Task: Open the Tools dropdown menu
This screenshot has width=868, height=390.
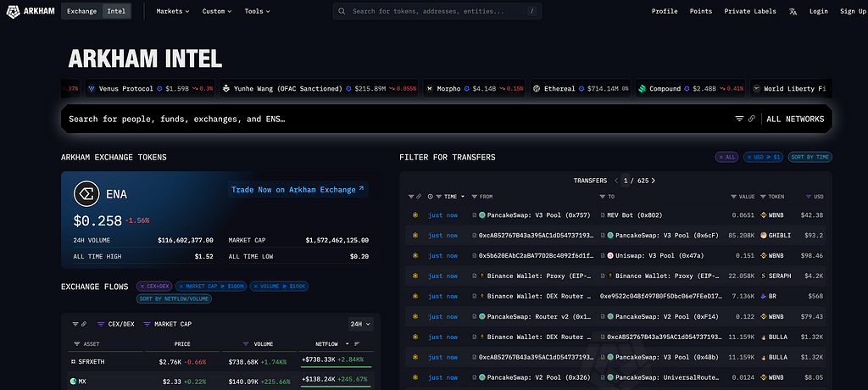Action: [258, 11]
